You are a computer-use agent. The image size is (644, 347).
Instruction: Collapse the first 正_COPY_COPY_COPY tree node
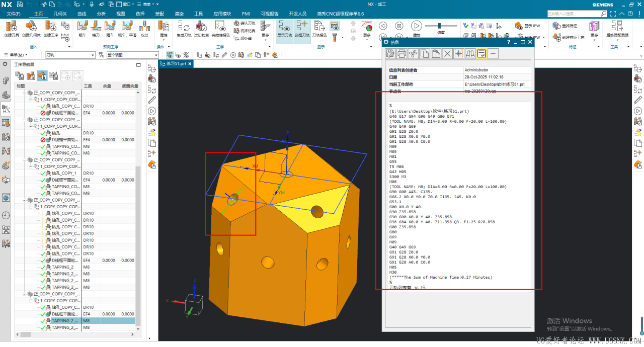point(25,93)
